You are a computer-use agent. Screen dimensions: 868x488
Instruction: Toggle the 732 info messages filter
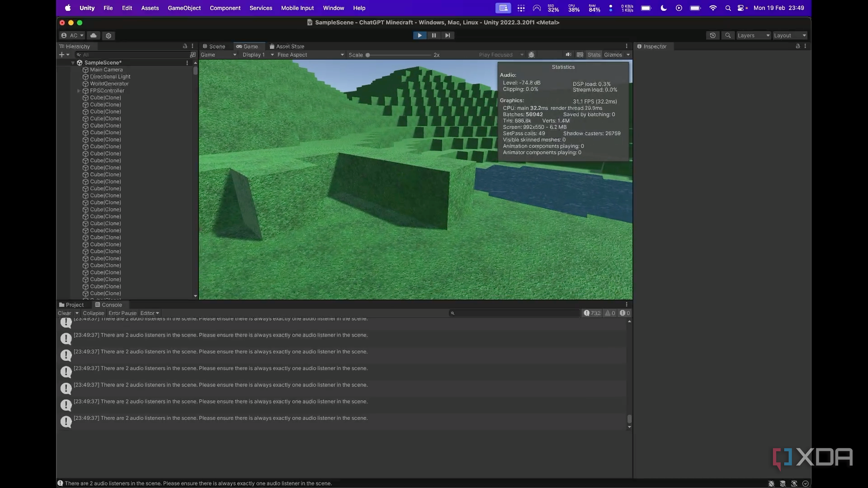[x=592, y=313]
